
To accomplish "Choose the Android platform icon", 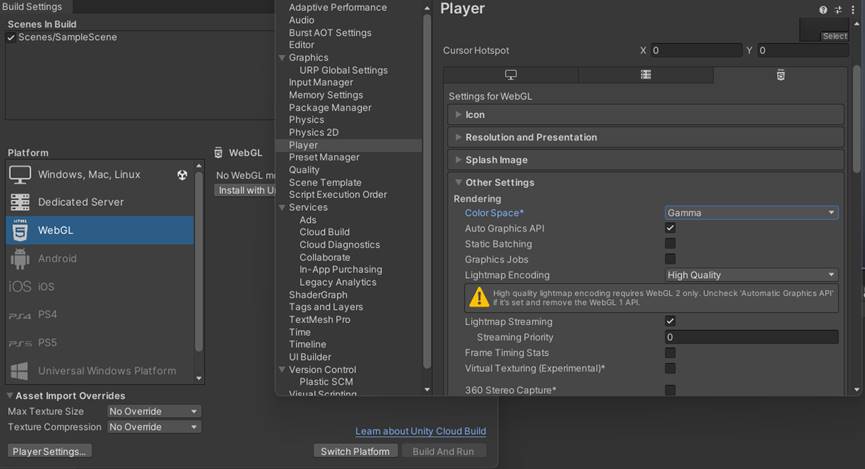I will click(x=19, y=259).
